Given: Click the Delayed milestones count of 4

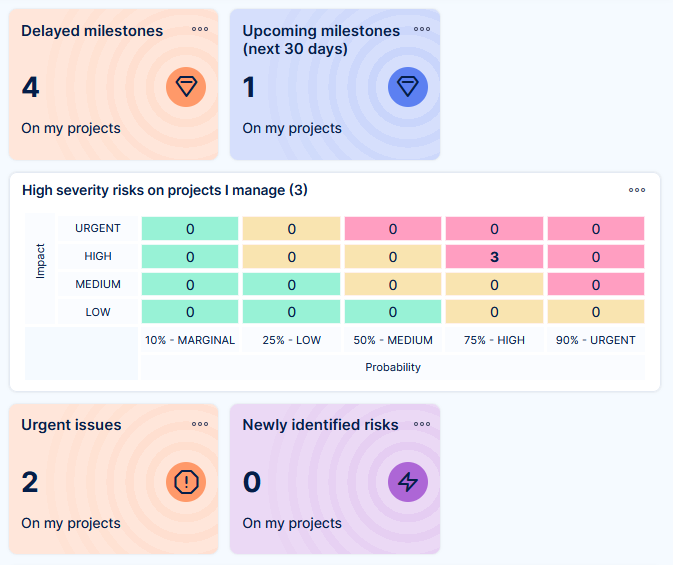Looking at the screenshot, I should click(x=31, y=88).
